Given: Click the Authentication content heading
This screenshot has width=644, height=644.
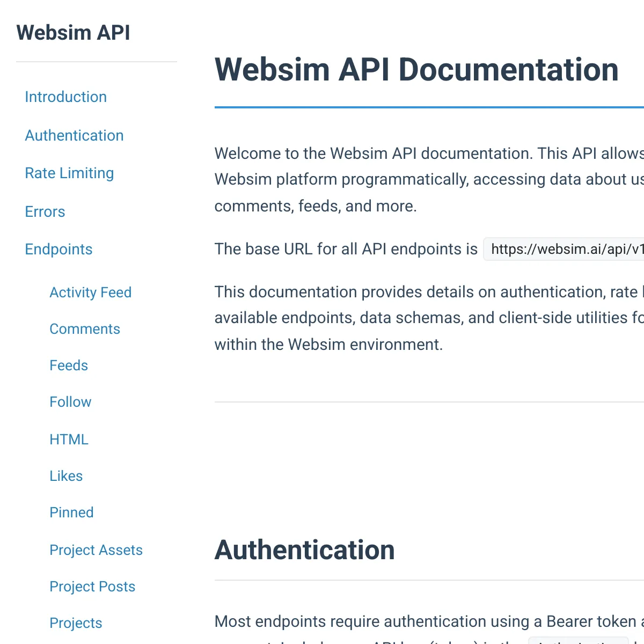Looking at the screenshot, I should 305,550.
